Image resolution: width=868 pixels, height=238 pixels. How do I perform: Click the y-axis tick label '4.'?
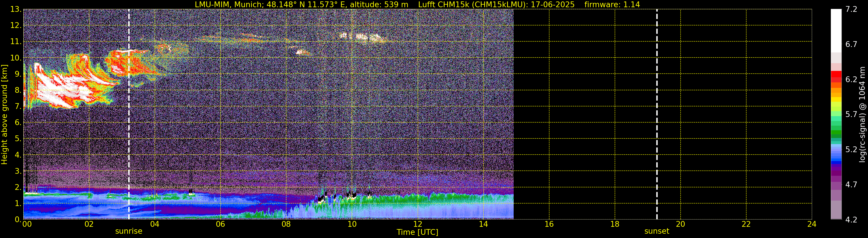[18, 155]
